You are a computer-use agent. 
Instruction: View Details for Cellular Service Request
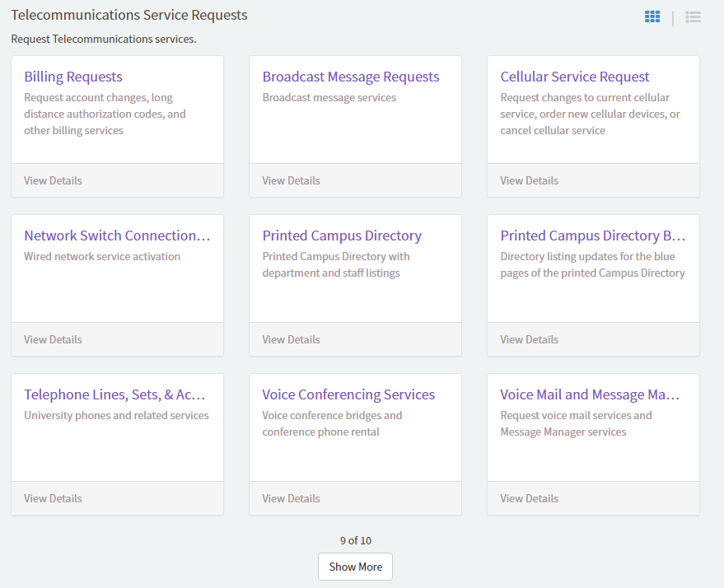(529, 180)
